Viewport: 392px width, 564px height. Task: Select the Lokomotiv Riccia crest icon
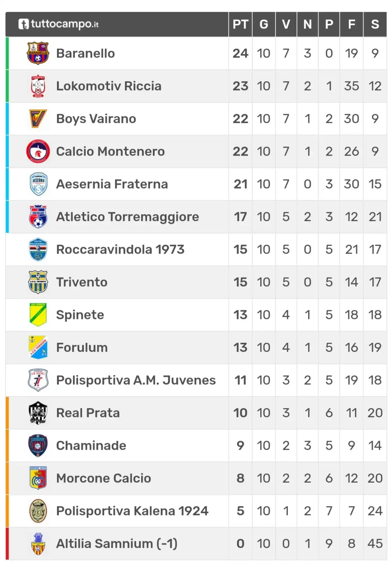[38, 86]
